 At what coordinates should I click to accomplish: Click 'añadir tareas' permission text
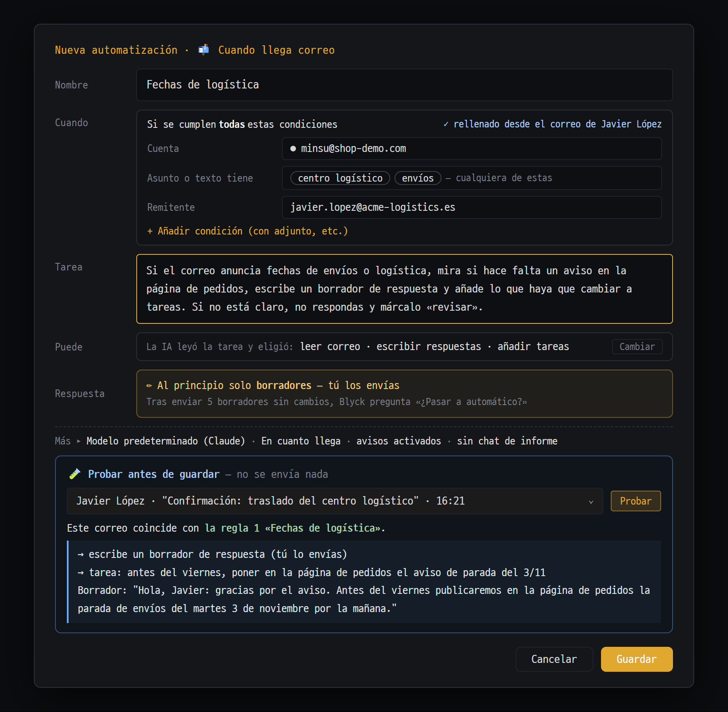[533, 347]
